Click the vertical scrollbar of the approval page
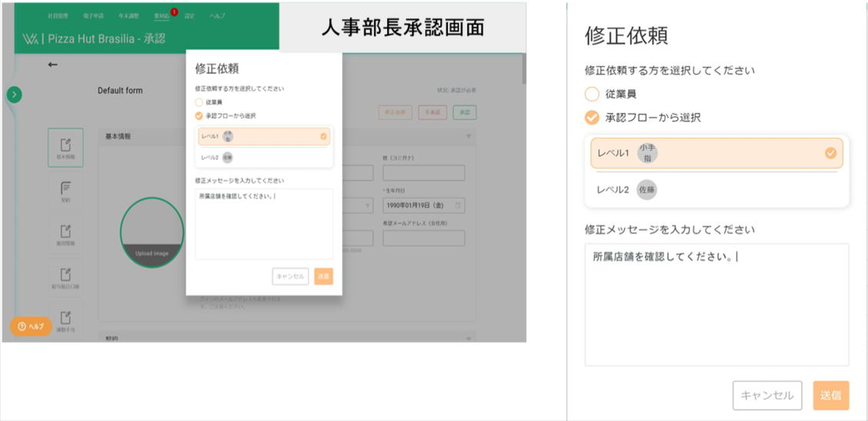This screenshot has width=868, height=421. click(x=524, y=69)
